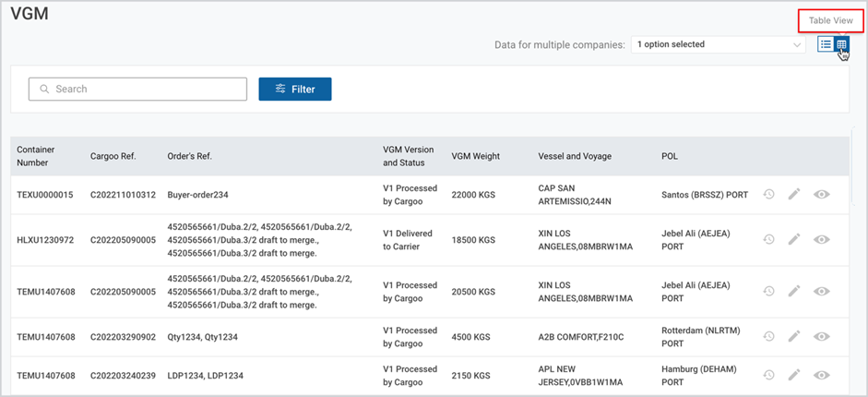Click the Vessel and Voyage header
Screen dimensions: 868x397
click(x=575, y=156)
